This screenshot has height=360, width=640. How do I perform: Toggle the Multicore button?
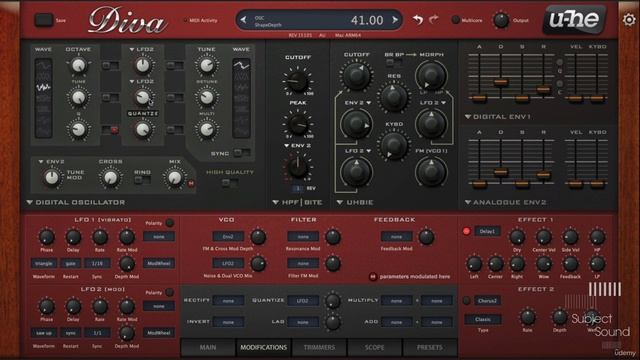tap(456, 20)
